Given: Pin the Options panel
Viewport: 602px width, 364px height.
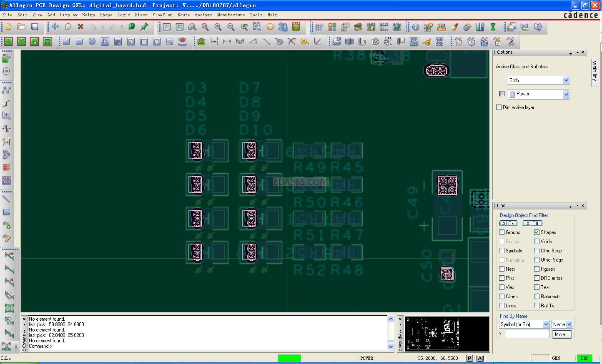Looking at the screenshot, I should coord(570,52).
